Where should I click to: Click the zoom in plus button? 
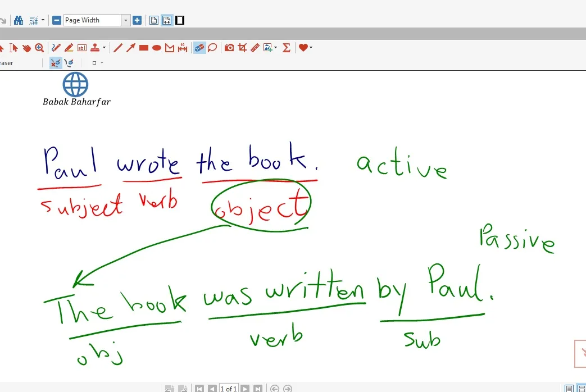pos(137,20)
